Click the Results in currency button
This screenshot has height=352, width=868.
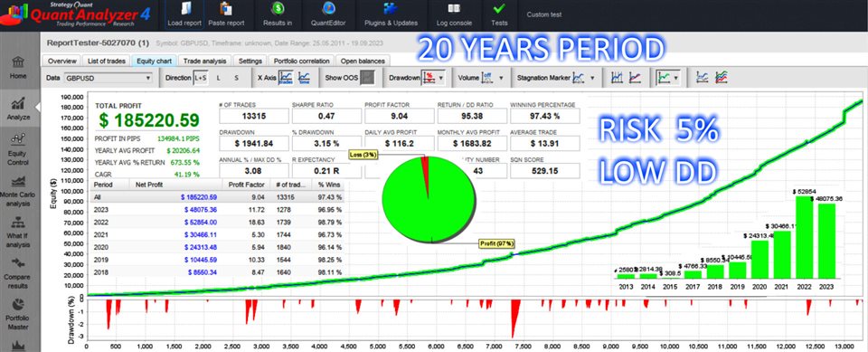tap(278, 15)
